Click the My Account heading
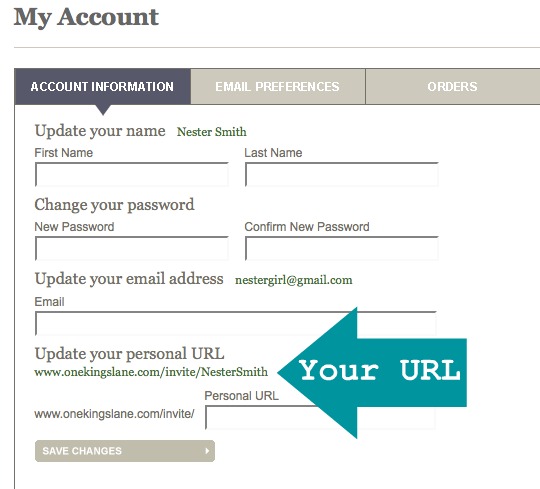This screenshot has height=489, width=540. click(x=86, y=17)
